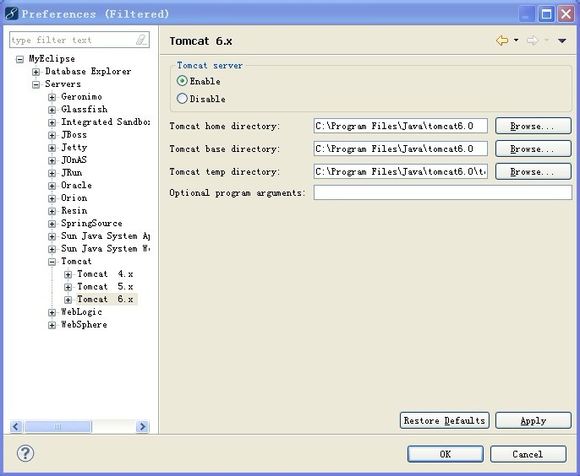Browse for Tomcat base directory
This screenshot has width=580, height=476.
pos(533,149)
